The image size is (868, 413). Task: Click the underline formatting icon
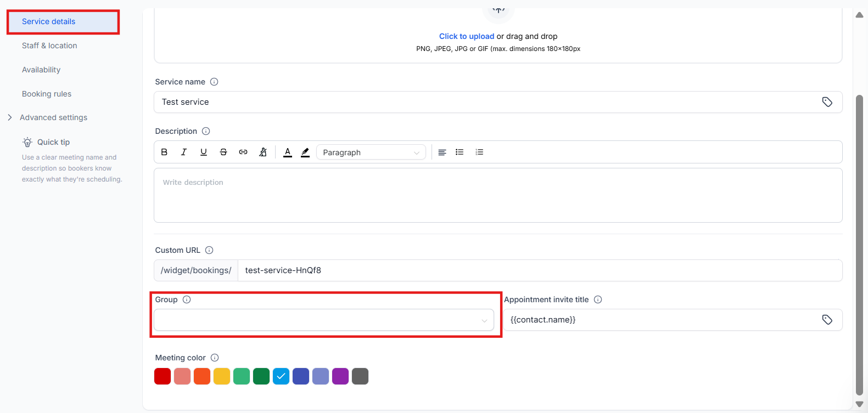tap(204, 152)
